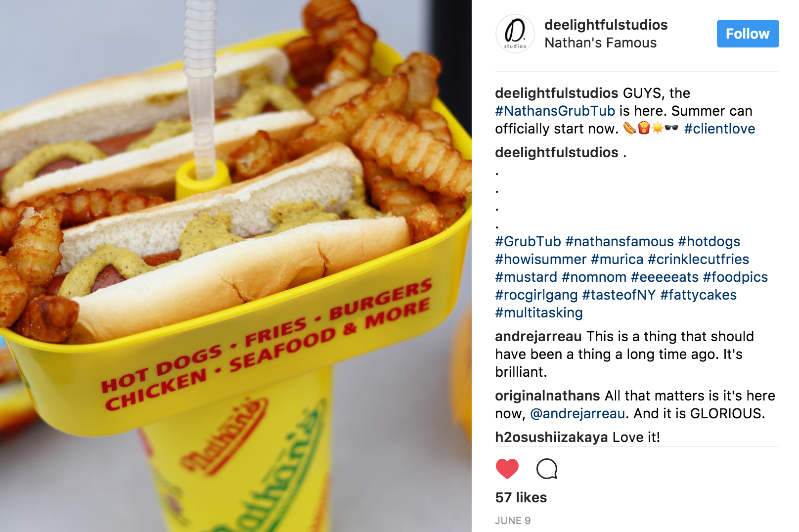Image resolution: width=799 pixels, height=532 pixels.
Task: Click the hot dog Grub Tub photo
Action: coord(236,266)
